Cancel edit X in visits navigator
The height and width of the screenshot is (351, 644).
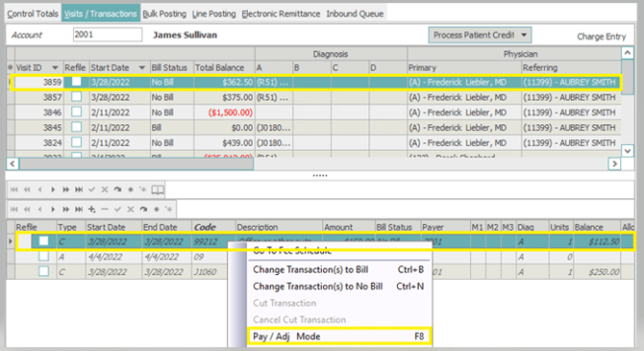[105, 189]
